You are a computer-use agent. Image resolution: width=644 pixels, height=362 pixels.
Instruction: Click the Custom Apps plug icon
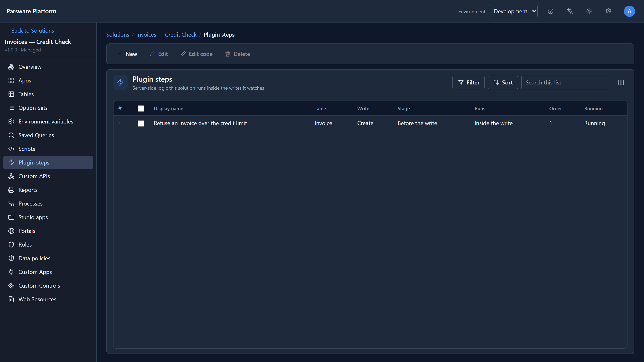(x=11, y=272)
